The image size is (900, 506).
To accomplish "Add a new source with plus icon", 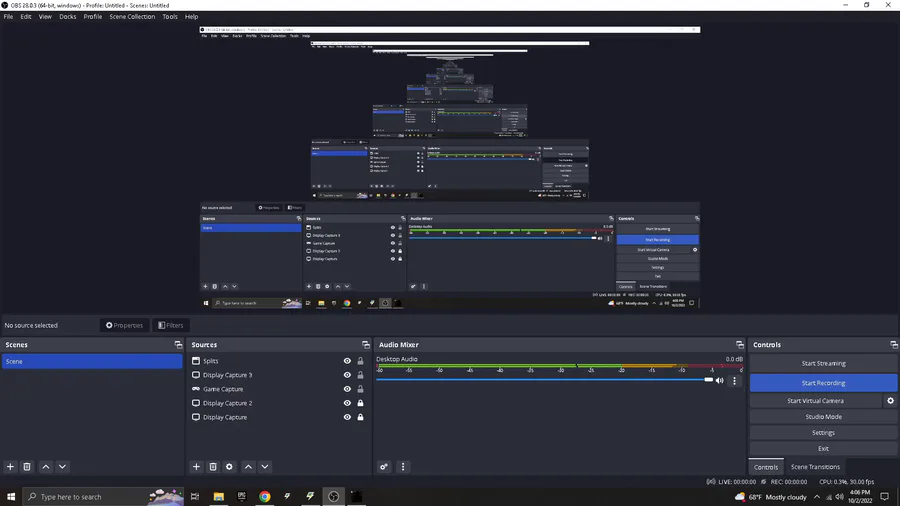I will [196, 466].
